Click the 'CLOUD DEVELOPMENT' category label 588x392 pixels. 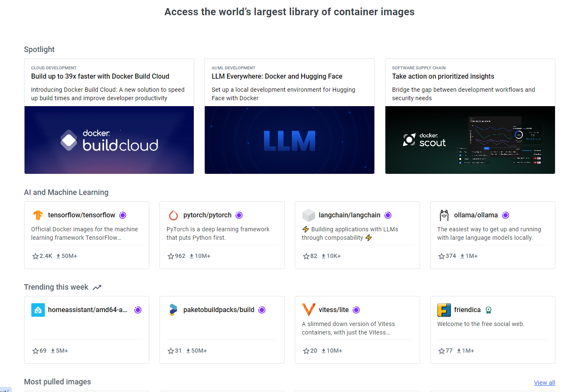(x=54, y=68)
